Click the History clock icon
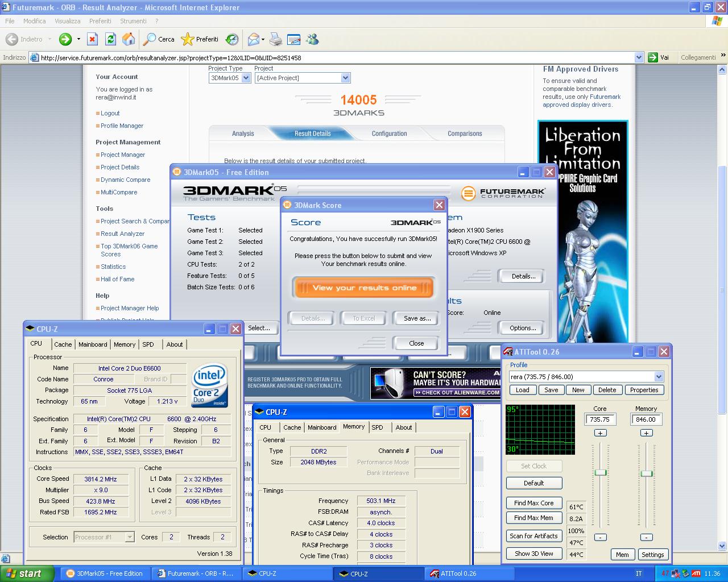The image size is (728, 582). pyautogui.click(x=231, y=39)
